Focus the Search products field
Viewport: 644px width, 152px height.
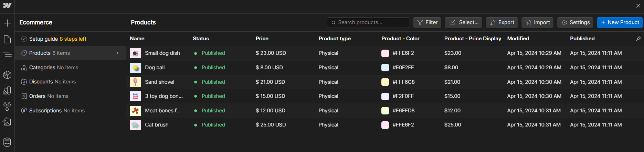click(368, 22)
